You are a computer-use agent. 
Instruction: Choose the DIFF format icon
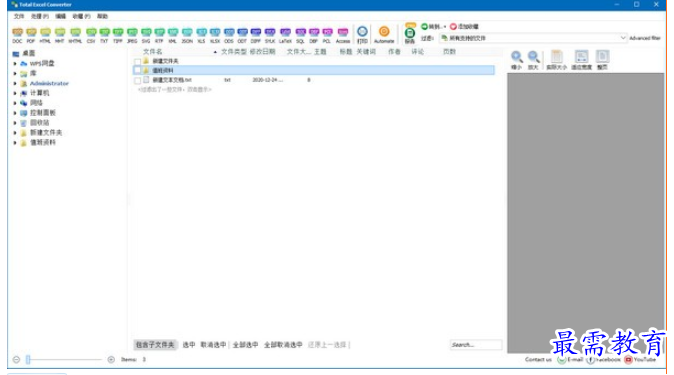tap(256, 35)
